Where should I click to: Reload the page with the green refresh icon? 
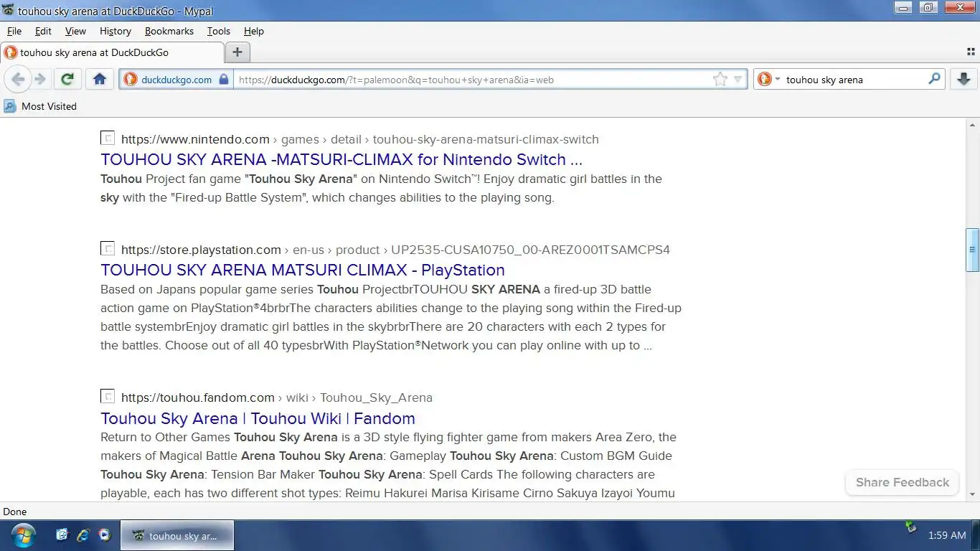click(x=67, y=80)
